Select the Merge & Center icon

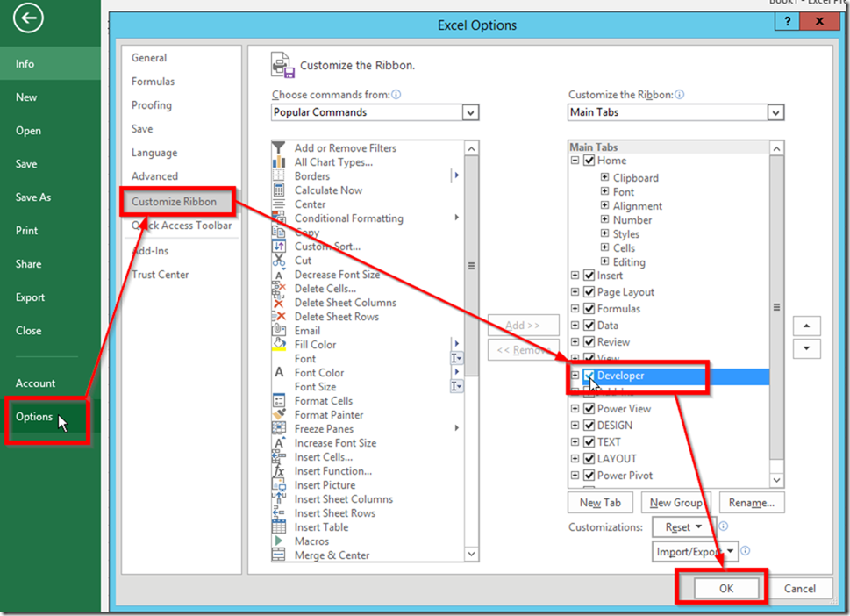coord(279,555)
